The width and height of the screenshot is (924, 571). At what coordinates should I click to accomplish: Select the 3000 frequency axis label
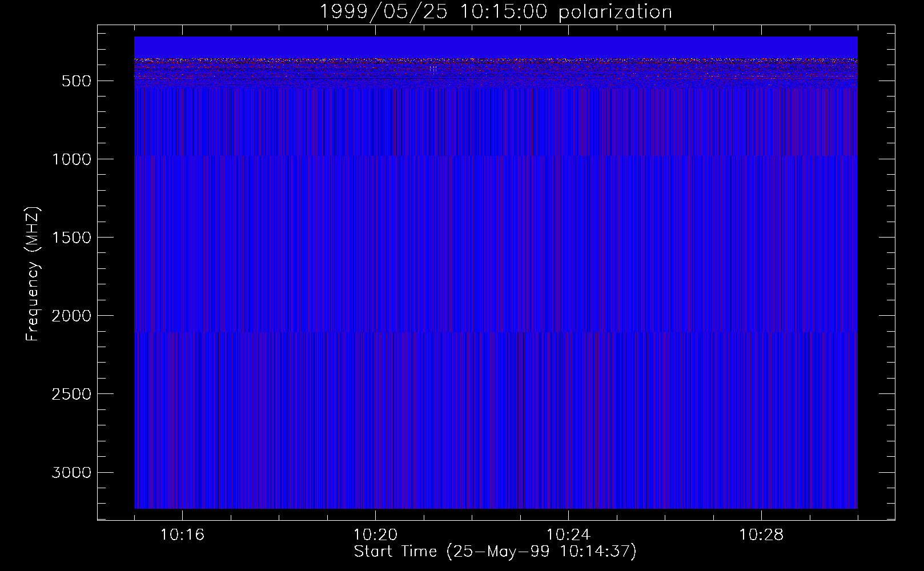pyautogui.click(x=71, y=472)
